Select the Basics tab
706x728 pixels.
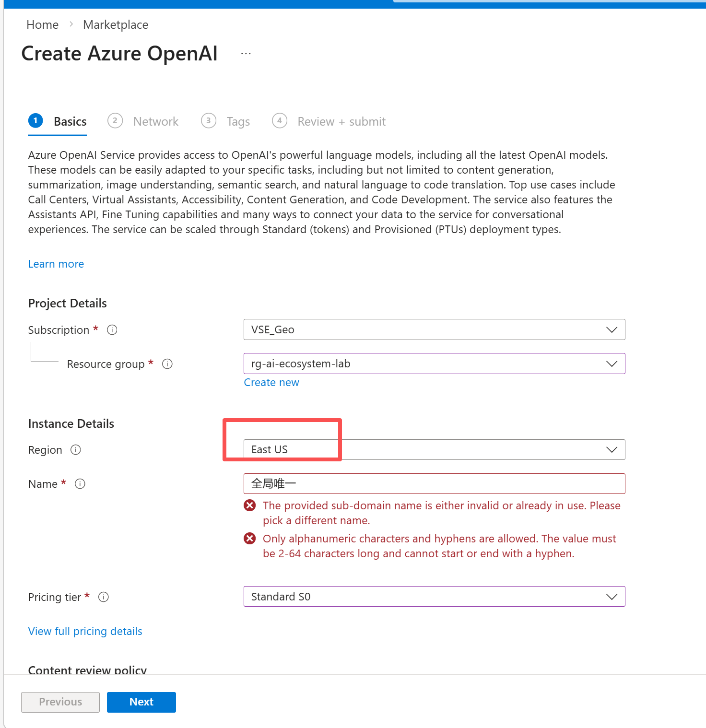tap(58, 121)
